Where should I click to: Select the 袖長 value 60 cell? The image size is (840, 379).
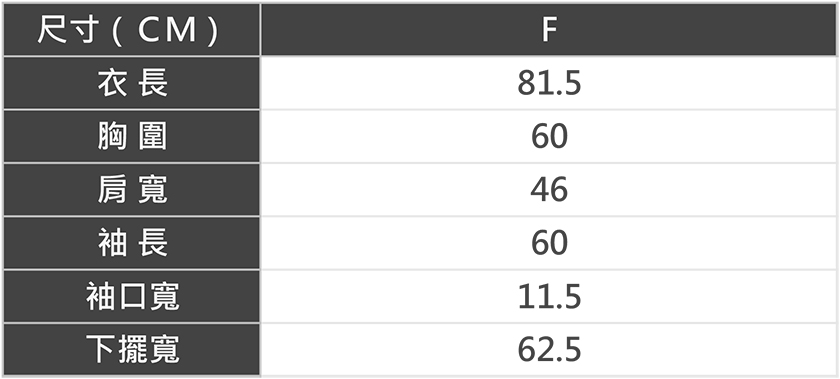[549, 243]
